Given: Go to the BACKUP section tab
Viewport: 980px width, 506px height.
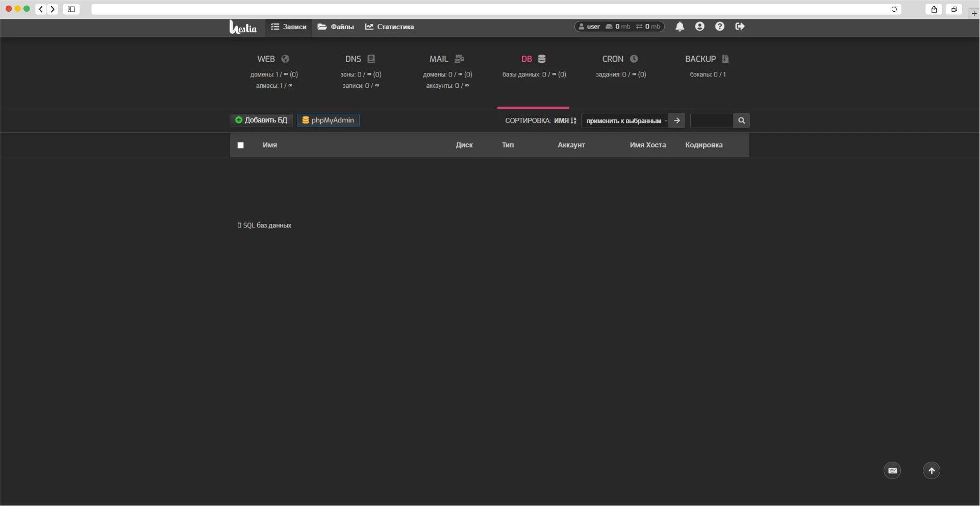Looking at the screenshot, I should point(707,59).
